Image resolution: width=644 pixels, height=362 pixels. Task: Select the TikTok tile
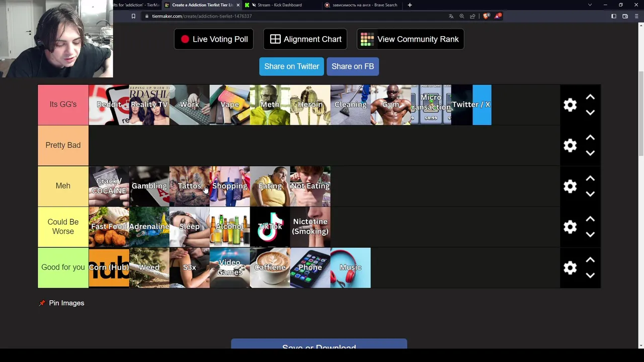(x=270, y=227)
